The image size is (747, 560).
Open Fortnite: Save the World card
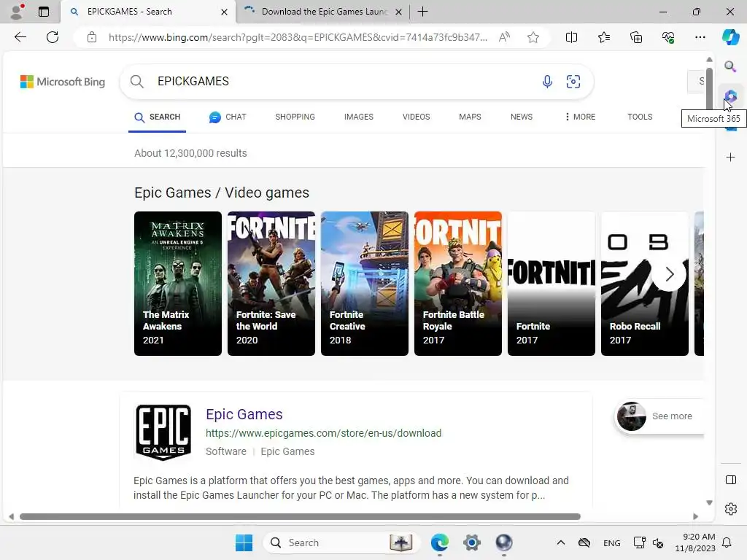[x=271, y=284]
